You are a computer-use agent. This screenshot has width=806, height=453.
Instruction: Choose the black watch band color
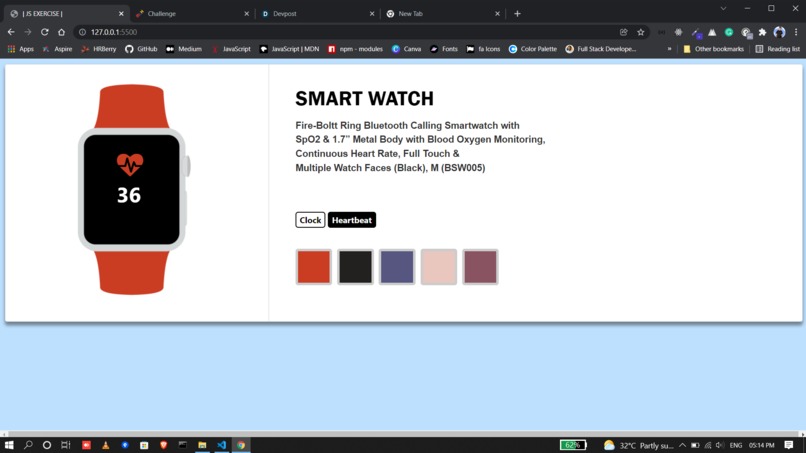pyautogui.click(x=355, y=267)
